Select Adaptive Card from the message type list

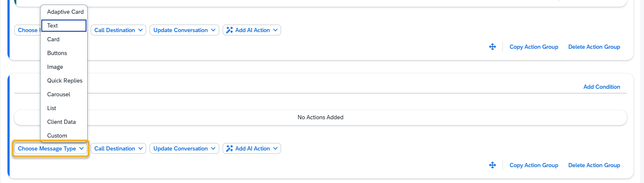65,12
